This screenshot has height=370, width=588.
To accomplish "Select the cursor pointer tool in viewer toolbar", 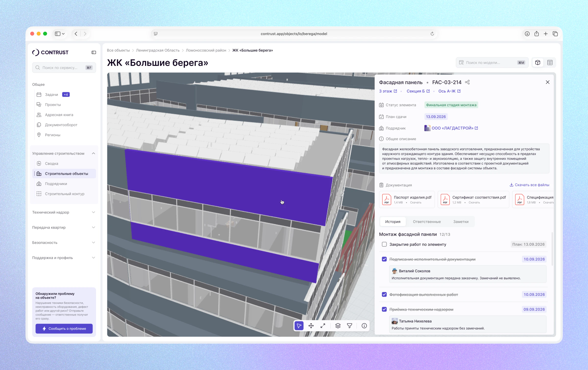I will pyautogui.click(x=299, y=326).
